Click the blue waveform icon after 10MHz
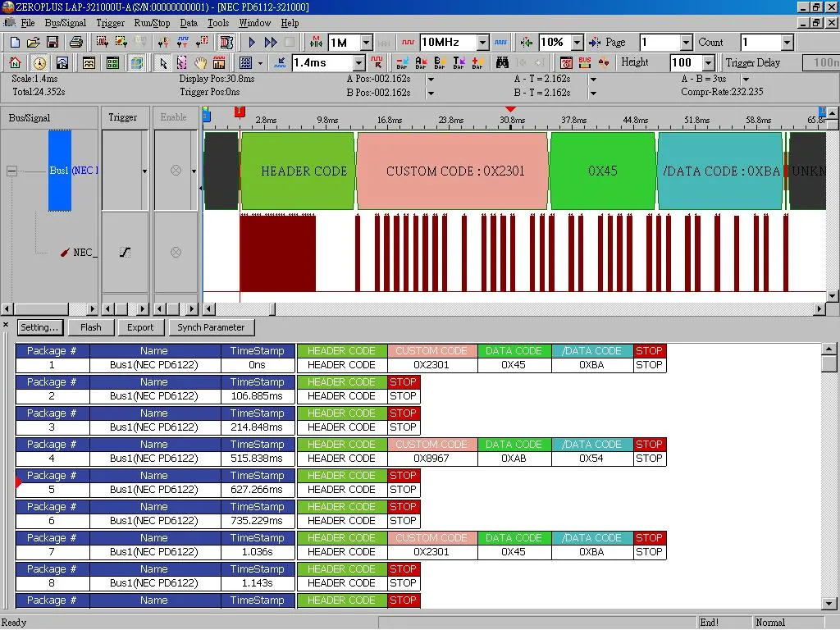The width and height of the screenshot is (840, 630). pyautogui.click(x=501, y=43)
